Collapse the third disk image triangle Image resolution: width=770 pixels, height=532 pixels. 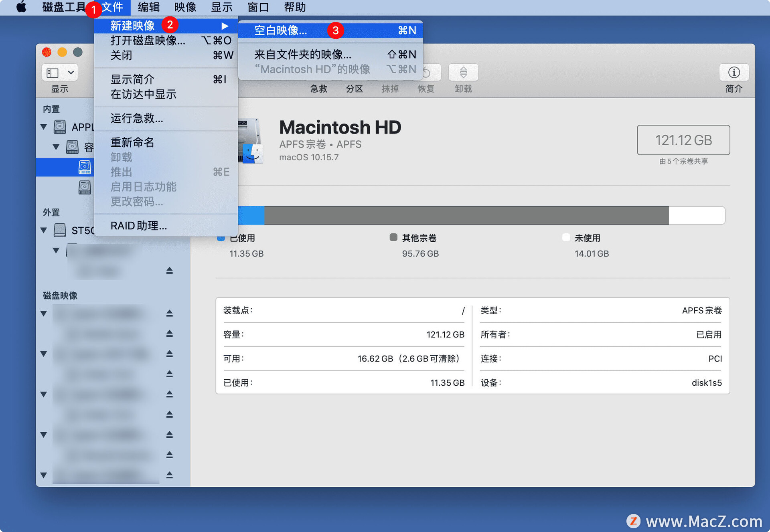(44, 394)
